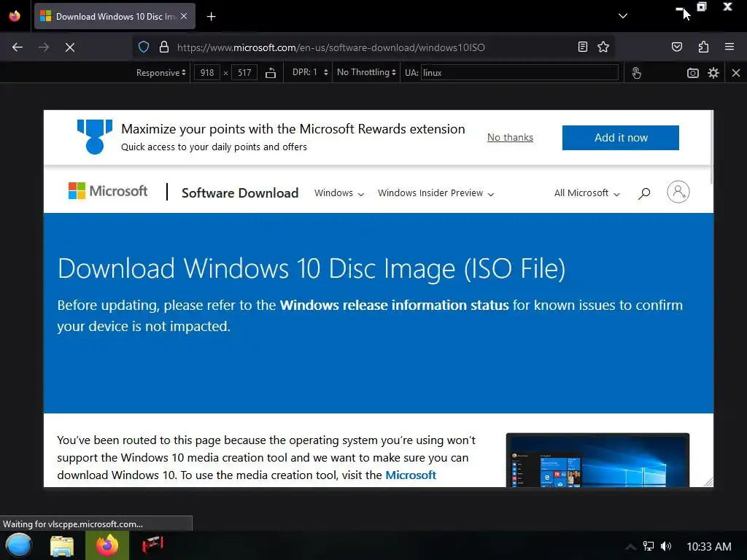
Task: Open Windows release information status link
Action: 394,305
